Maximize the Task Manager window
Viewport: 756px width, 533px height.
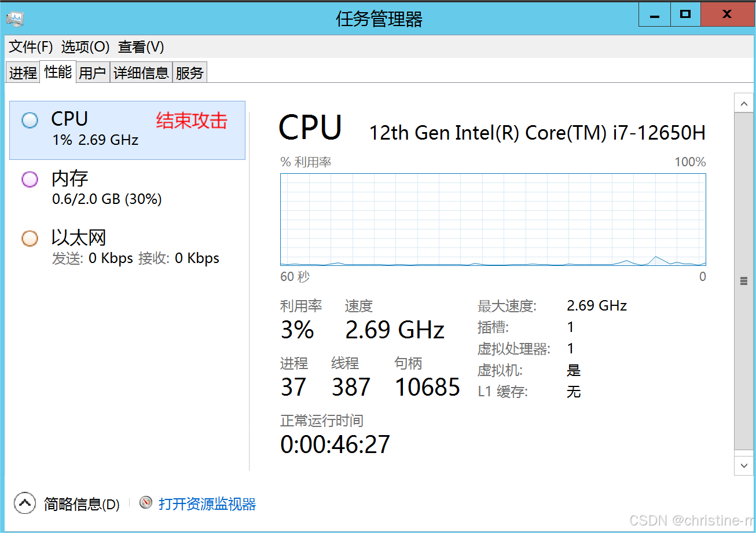click(x=685, y=14)
